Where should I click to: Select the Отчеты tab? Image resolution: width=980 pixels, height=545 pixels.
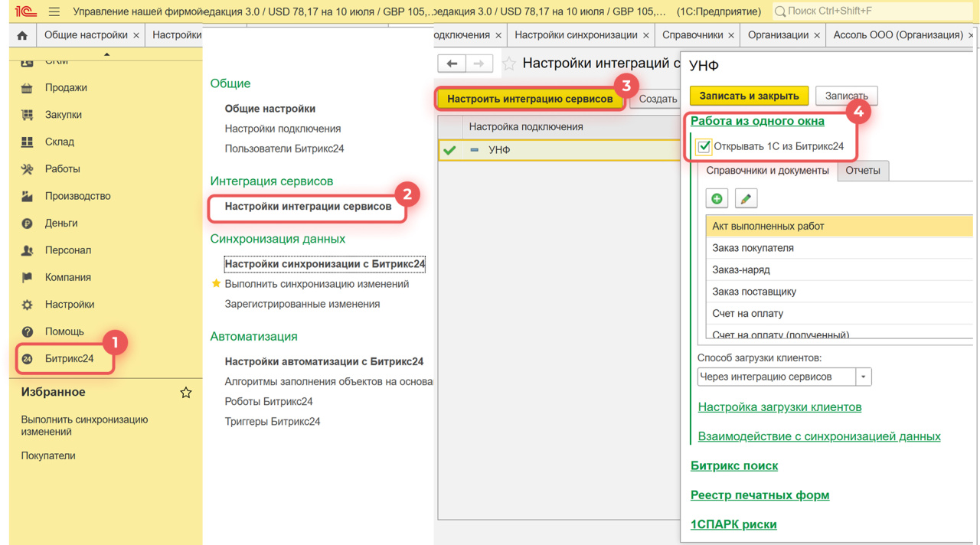pyautogui.click(x=863, y=171)
